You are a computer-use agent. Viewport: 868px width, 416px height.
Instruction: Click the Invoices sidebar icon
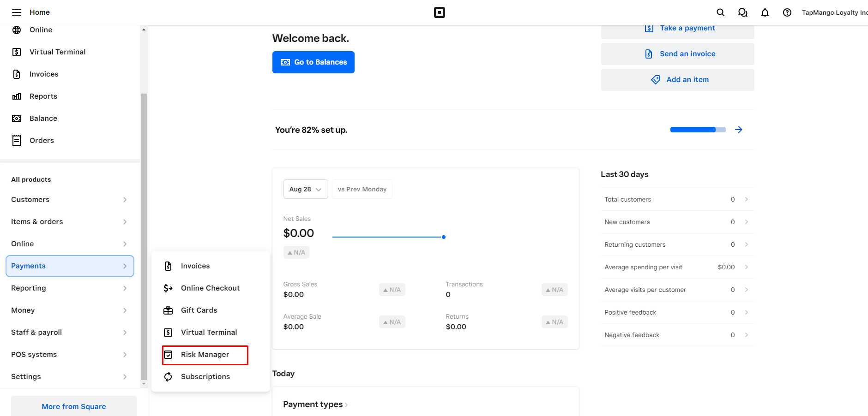click(x=17, y=74)
